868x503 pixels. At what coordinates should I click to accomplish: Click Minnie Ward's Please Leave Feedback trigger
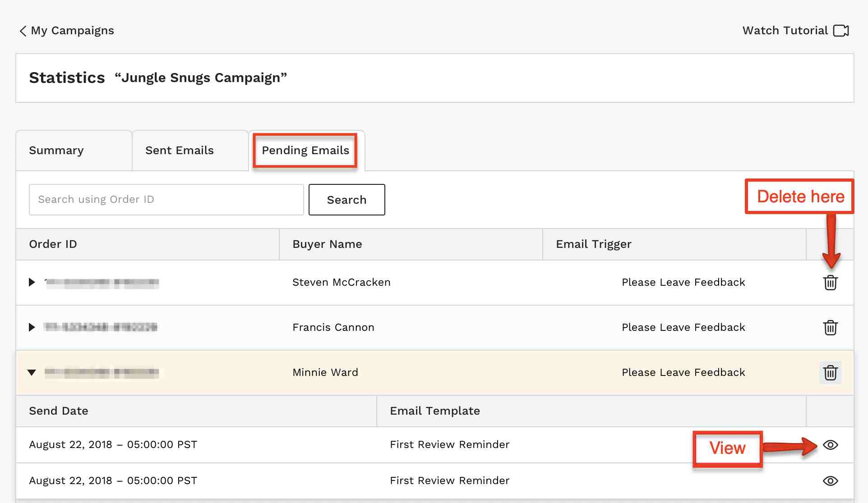pos(683,373)
